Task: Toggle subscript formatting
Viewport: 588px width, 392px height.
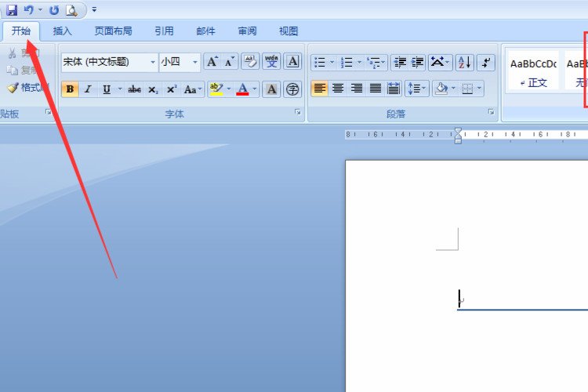Action: click(x=153, y=89)
